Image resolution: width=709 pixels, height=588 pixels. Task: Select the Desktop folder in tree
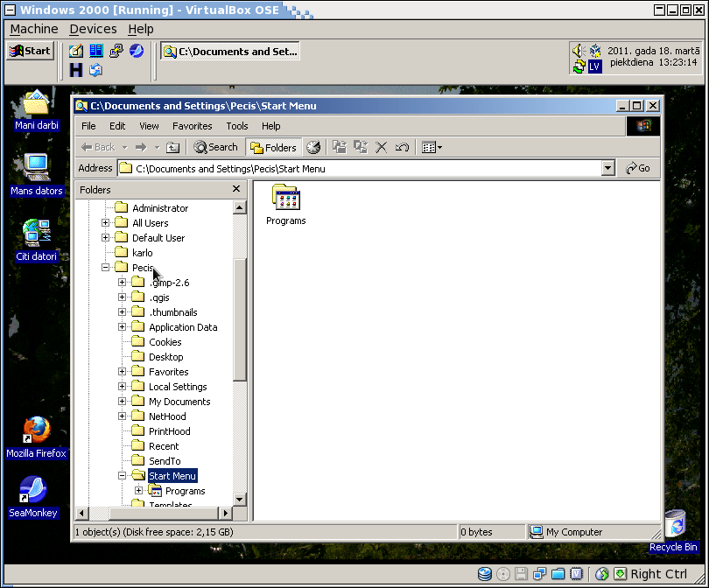coord(166,357)
